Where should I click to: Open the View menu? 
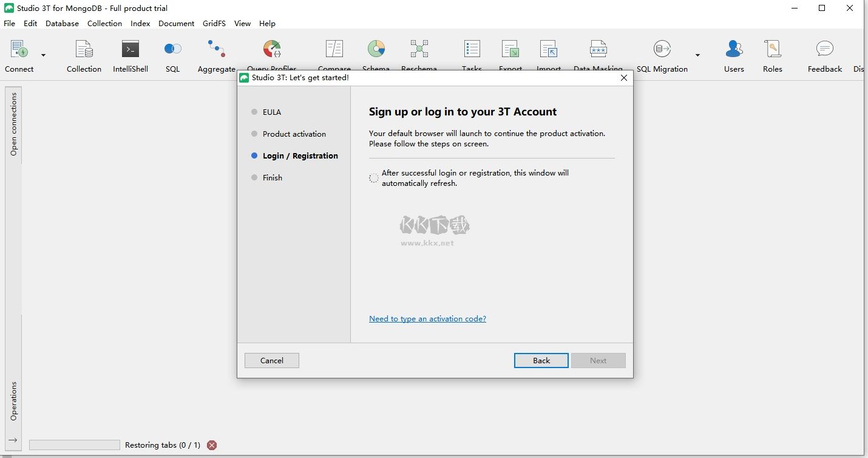[x=242, y=24]
